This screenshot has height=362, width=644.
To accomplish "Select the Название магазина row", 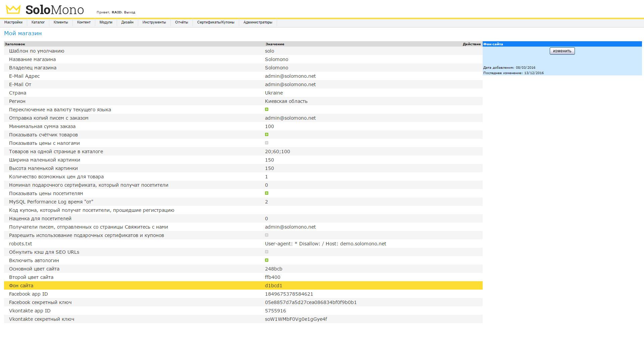I will (243, 59).
